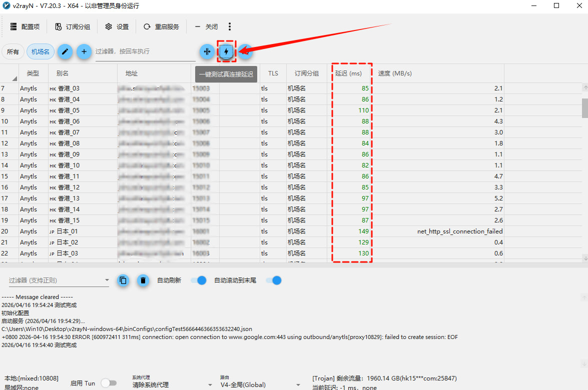Click the server list scroll-down arrow

[x=585, y=258]
